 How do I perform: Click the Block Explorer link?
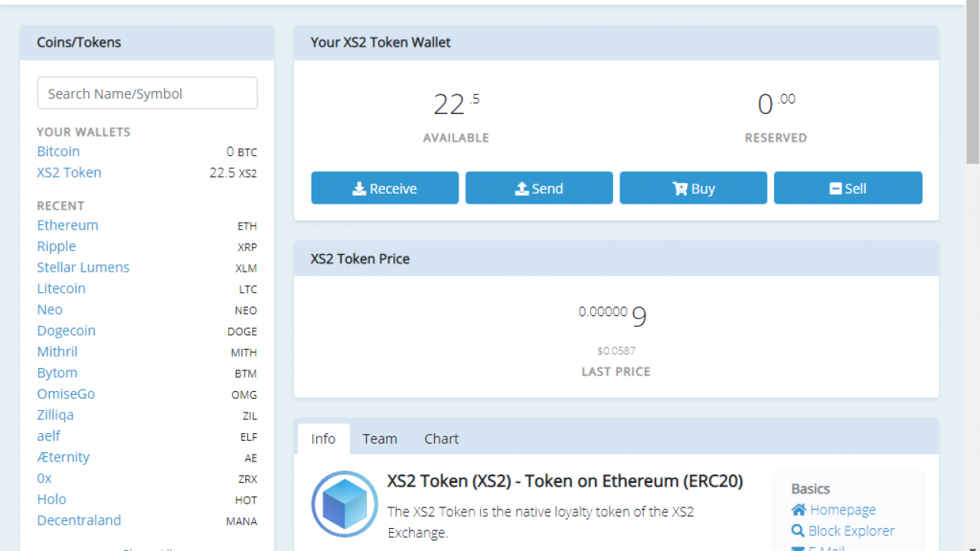851,531
